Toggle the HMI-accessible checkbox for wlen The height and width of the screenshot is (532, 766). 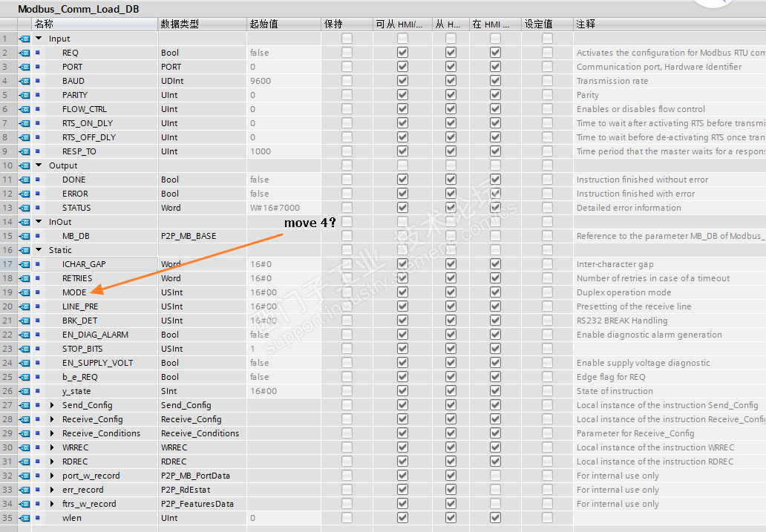point(402,518)
